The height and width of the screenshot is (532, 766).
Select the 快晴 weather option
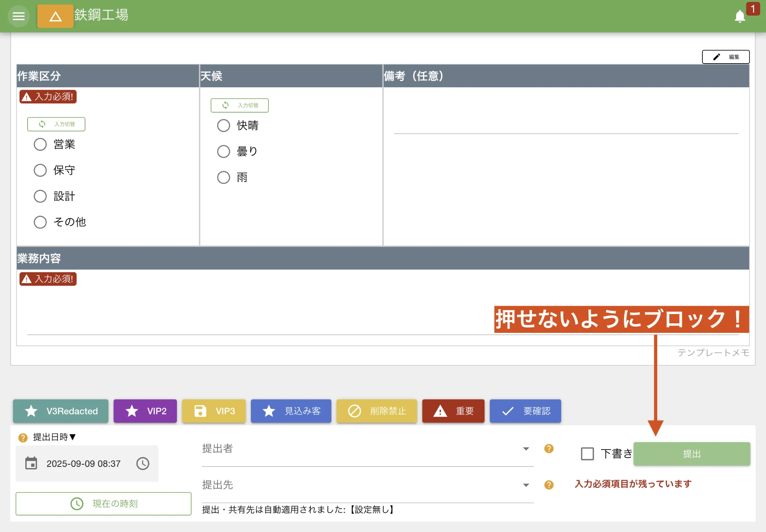[224, 125]
